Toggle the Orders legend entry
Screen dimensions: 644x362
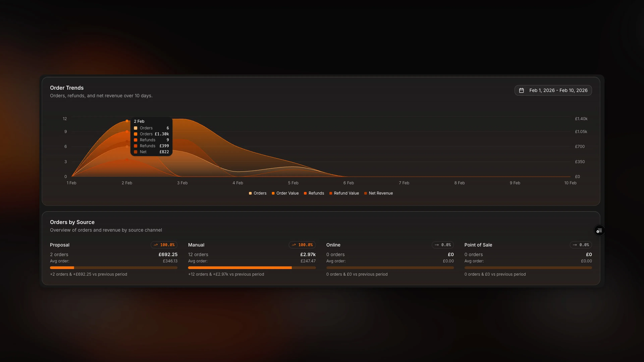click(x=257, y=193)
